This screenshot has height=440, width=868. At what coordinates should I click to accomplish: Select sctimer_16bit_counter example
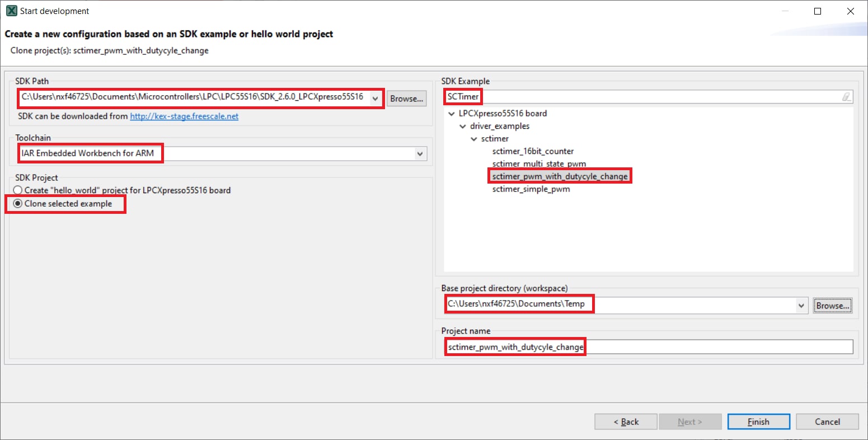coord(533,151)
